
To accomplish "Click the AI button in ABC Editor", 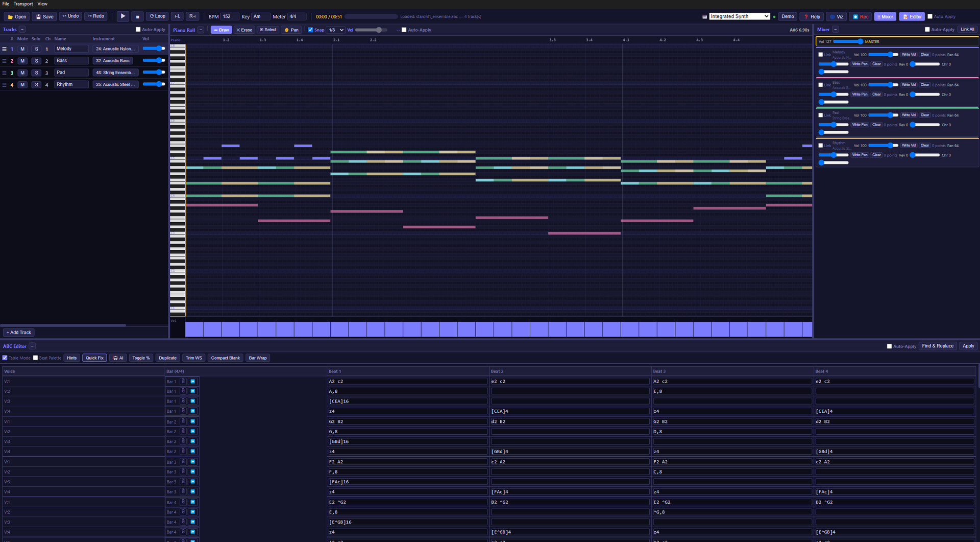I will coord(118,358).
